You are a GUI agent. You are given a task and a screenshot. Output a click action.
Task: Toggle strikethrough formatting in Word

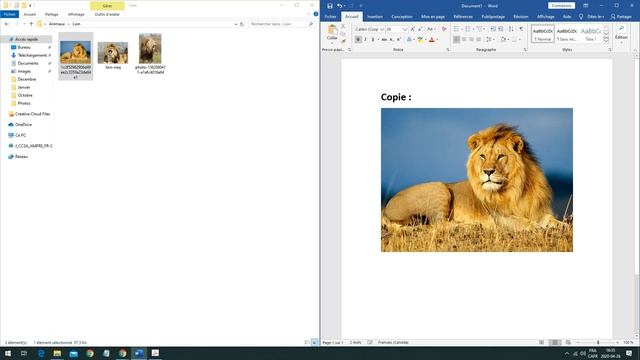click(x=384, y=40)
